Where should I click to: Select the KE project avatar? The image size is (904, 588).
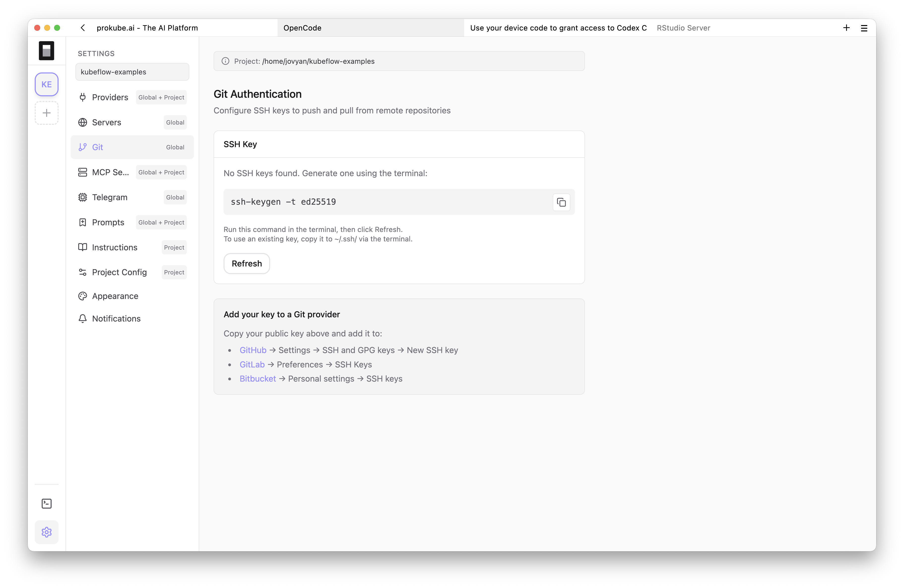pyautogui.click(x=46, y=84)
